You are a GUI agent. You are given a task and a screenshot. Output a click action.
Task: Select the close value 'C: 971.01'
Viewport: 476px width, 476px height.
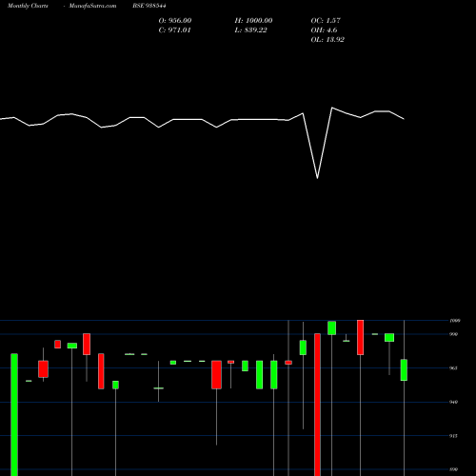point(174,30)
